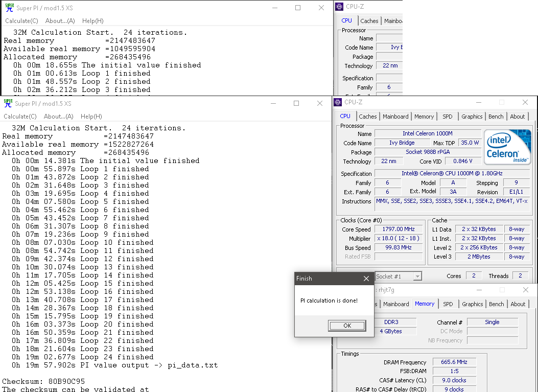Open Help menu in background Super PI window
Viewport: 538px width, 392px height.
[x=92, y=21]
